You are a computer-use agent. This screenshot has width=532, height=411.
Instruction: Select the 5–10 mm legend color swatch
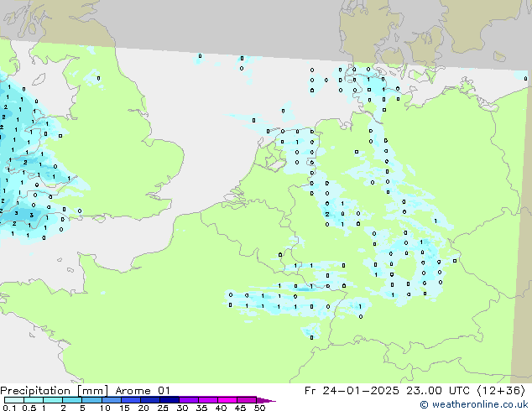[91, 400]
